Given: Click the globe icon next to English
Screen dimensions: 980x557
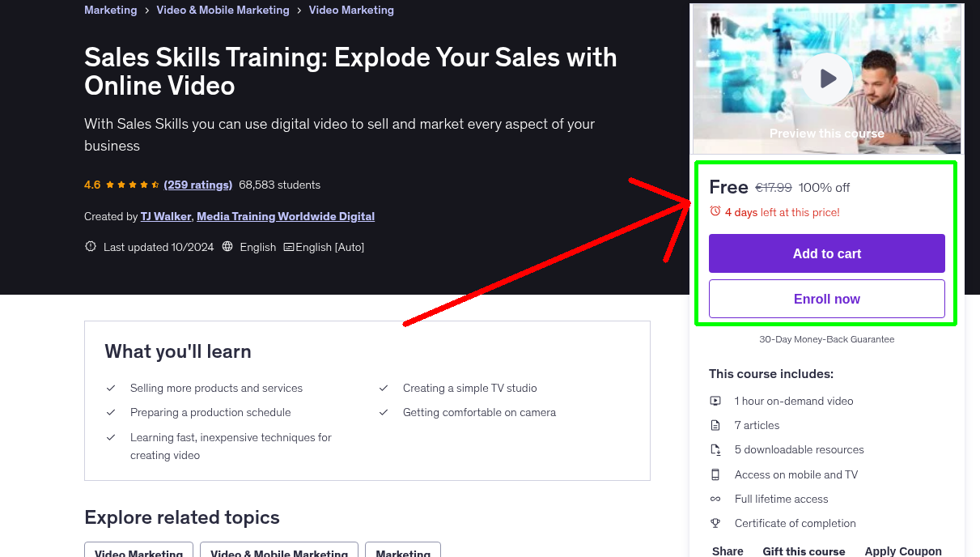Looking at the screenshot, I should (x=227, y=247).
